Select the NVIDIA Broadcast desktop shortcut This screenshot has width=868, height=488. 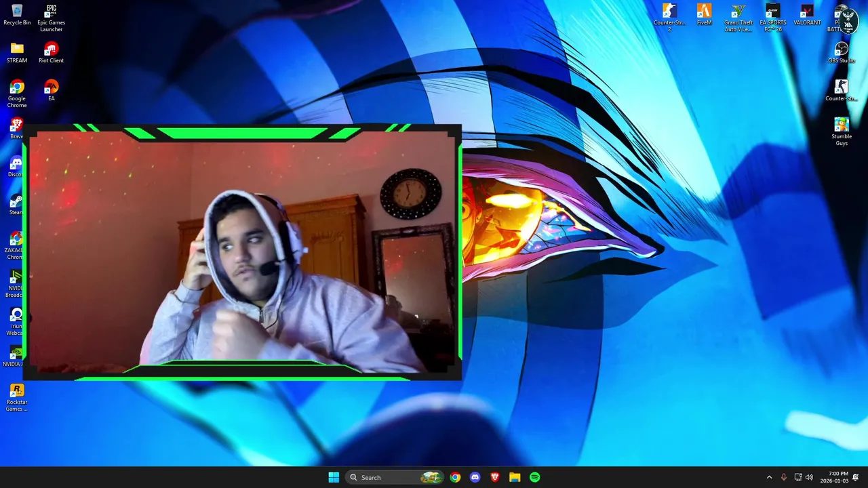(14, 283)
